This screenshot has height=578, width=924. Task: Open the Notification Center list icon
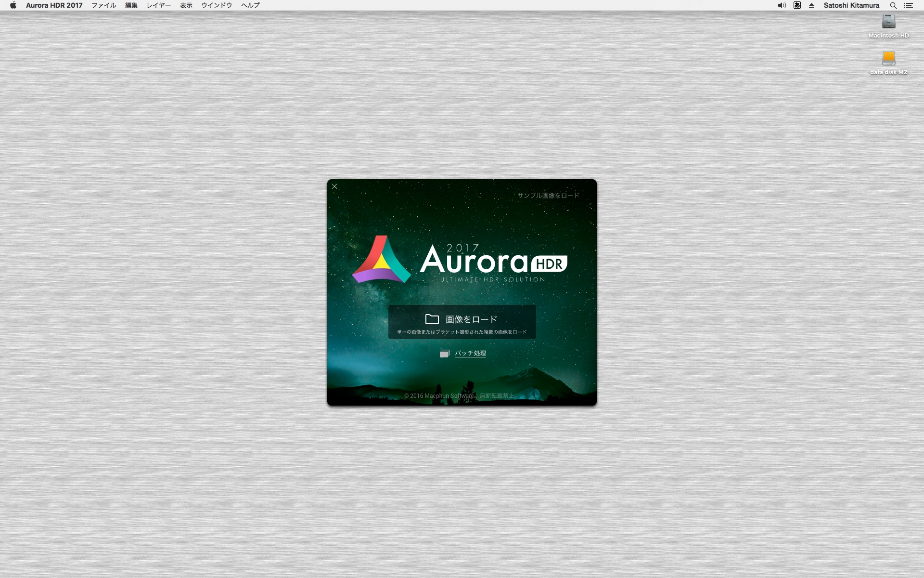pos(909,5)
